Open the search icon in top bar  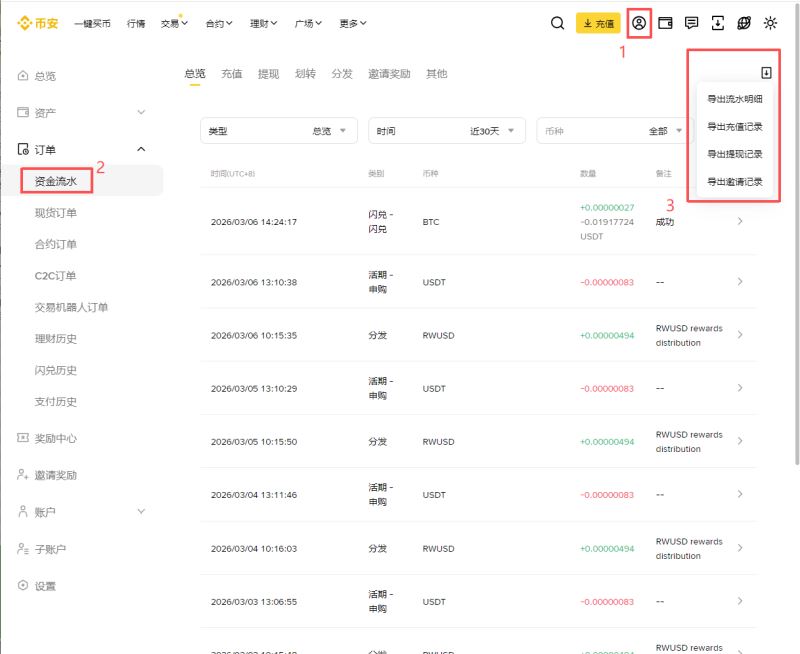[558, 22]
